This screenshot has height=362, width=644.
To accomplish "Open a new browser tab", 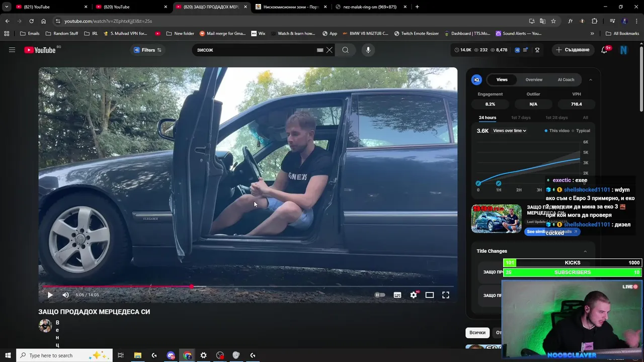I will [x=417, y=7].
